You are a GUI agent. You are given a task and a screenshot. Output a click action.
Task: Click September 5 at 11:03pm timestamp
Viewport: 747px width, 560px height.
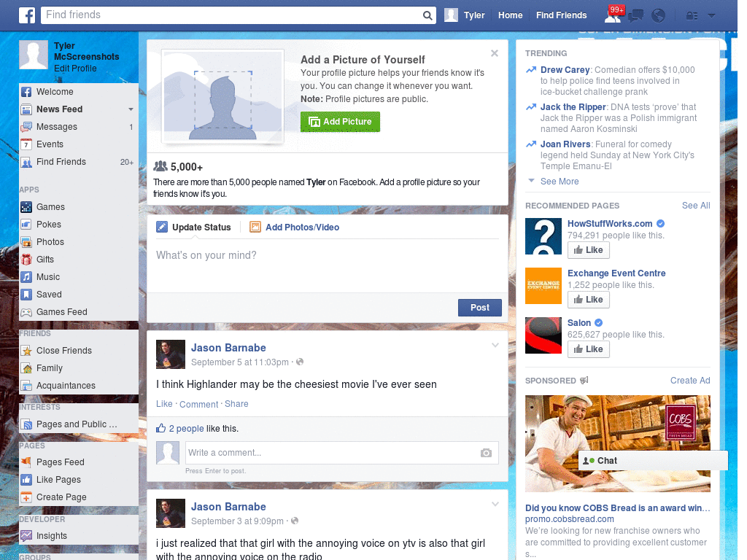click(x=239, y=362)
